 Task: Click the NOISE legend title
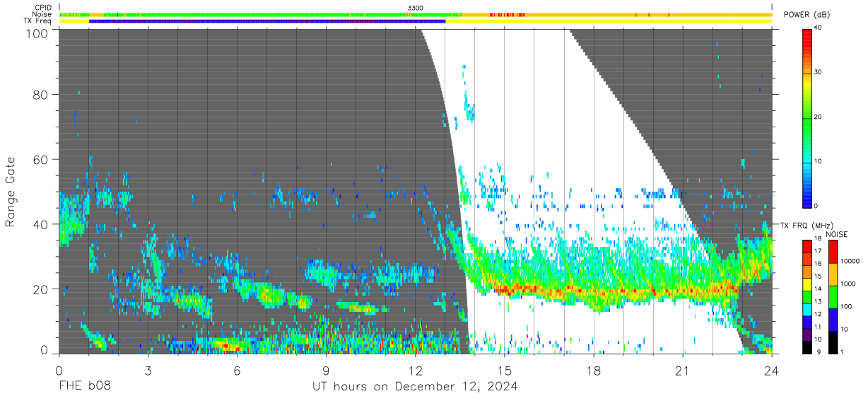pos(837,234)
